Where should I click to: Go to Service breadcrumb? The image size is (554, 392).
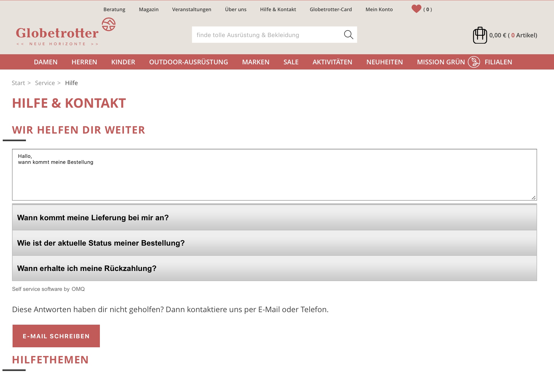point(45,83)
